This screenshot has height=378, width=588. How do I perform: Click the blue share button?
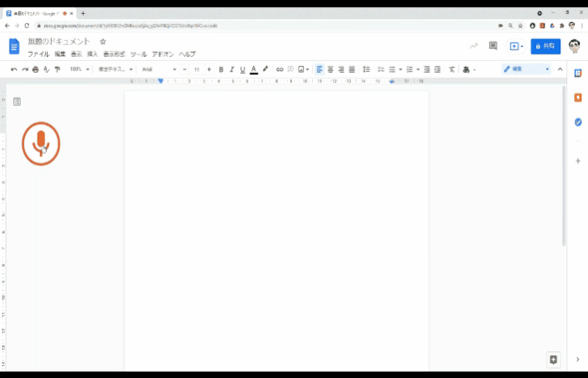click(545, 46)
